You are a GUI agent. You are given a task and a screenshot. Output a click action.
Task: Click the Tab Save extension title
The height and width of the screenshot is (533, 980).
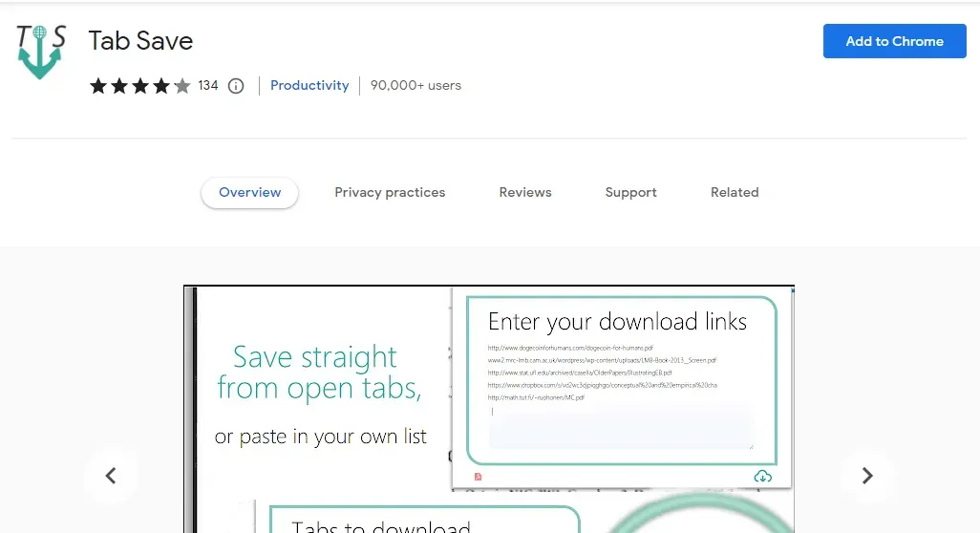[x=140, y=41]
